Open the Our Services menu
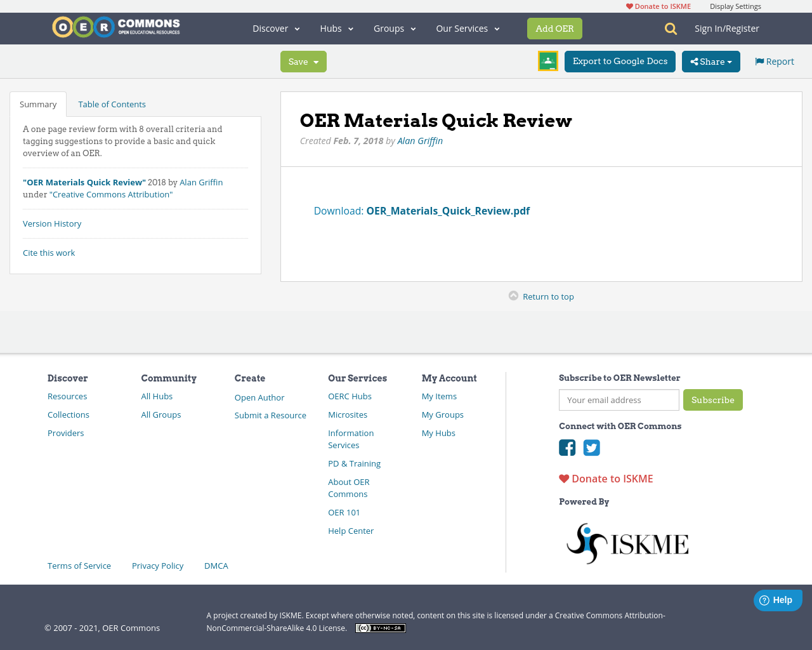This screenshot has height=650, width=812. [x=468, y=29]
